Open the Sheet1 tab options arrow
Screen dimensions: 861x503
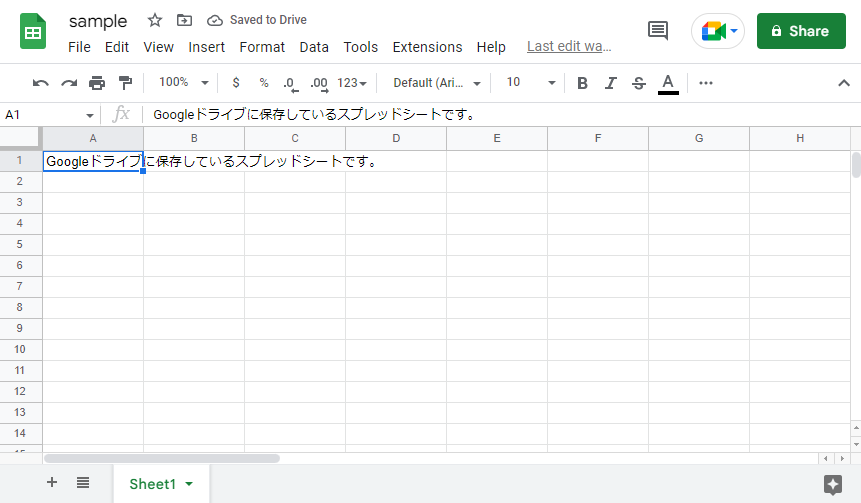[189, 484]
